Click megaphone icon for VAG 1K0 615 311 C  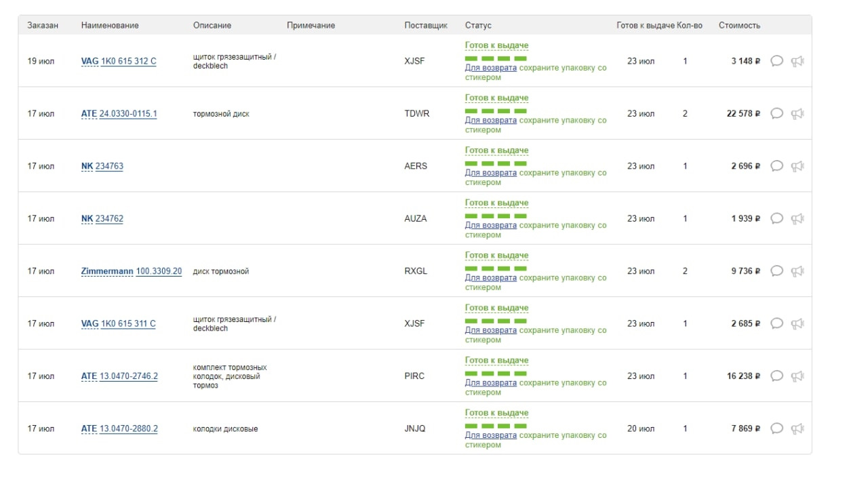point(797,323)
